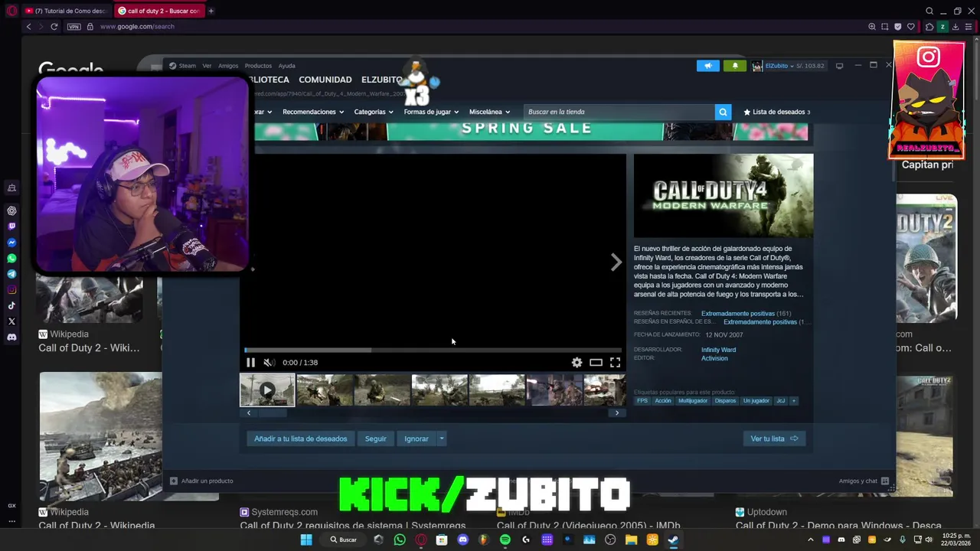Image resolution: width=980 pixels, height=551 pixels.
Task: Toggle theater mode on the trailer player
Action: point(596,363)
